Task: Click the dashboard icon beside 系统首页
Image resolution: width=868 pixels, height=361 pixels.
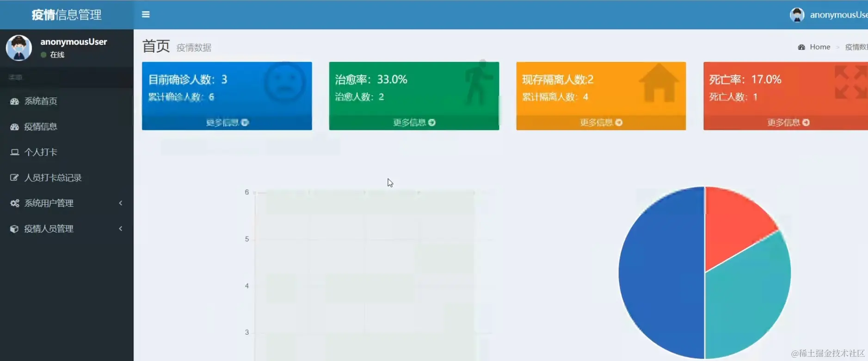Action: (15, 101)
